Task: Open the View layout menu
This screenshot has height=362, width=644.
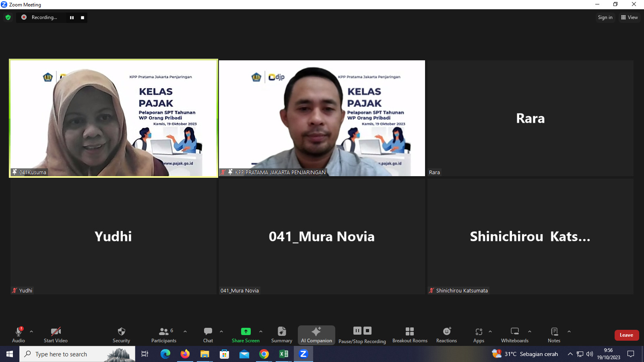Action: coord(630,17)
